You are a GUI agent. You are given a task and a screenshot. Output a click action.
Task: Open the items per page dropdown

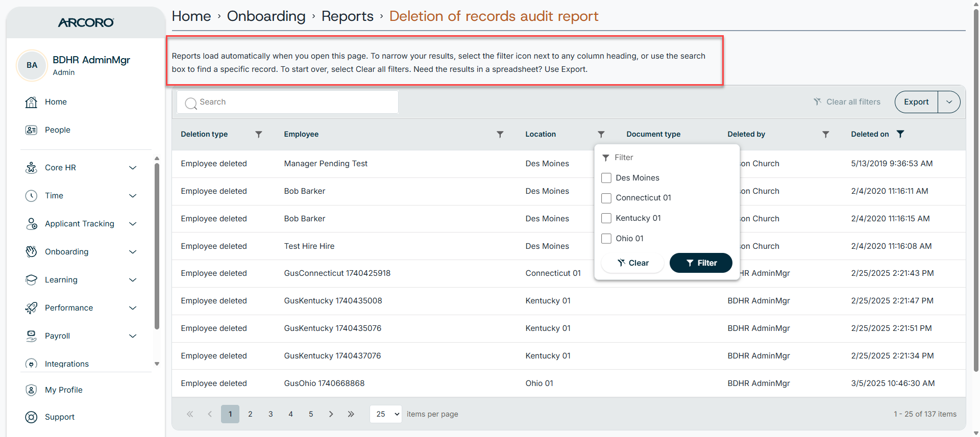[386, 414]
